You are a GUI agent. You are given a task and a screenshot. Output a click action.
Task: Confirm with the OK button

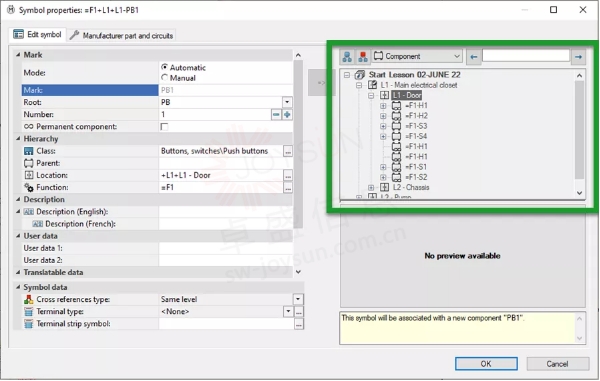click(486, 363)
